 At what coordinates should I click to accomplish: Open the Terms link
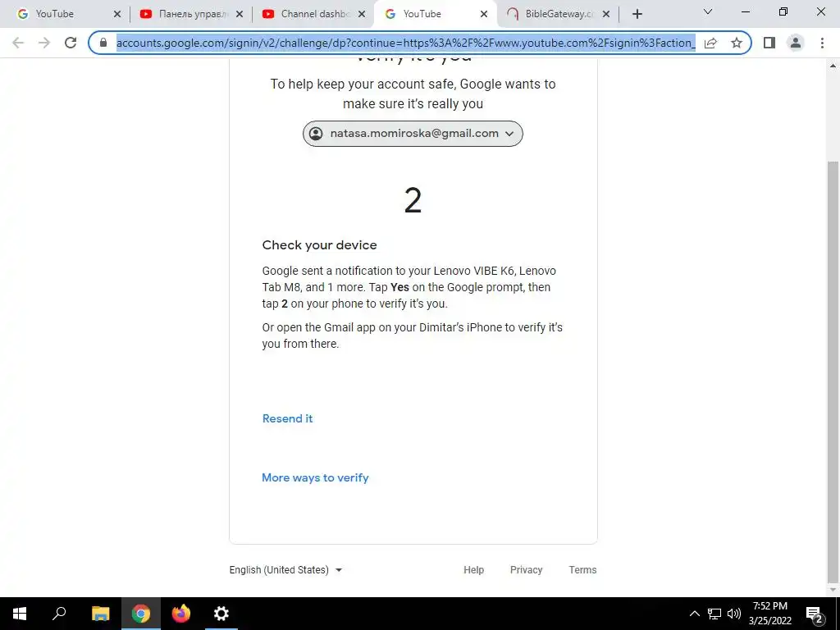point(582,570)
